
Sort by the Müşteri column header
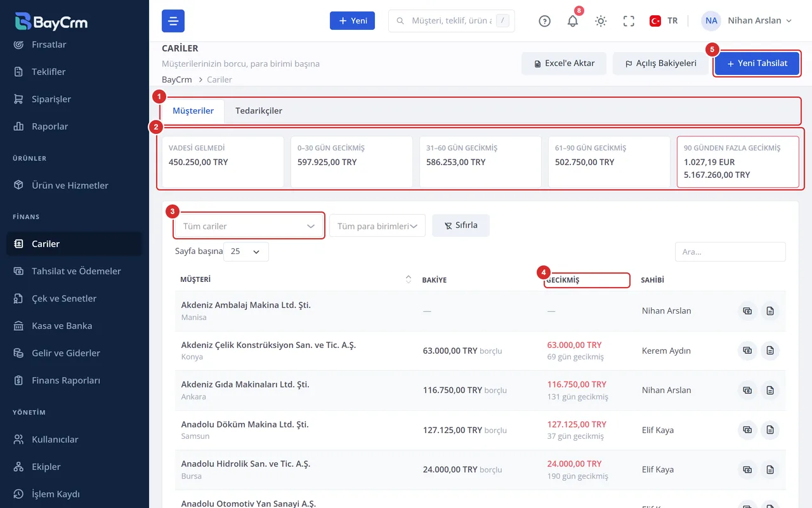click(x=296, y=279)
